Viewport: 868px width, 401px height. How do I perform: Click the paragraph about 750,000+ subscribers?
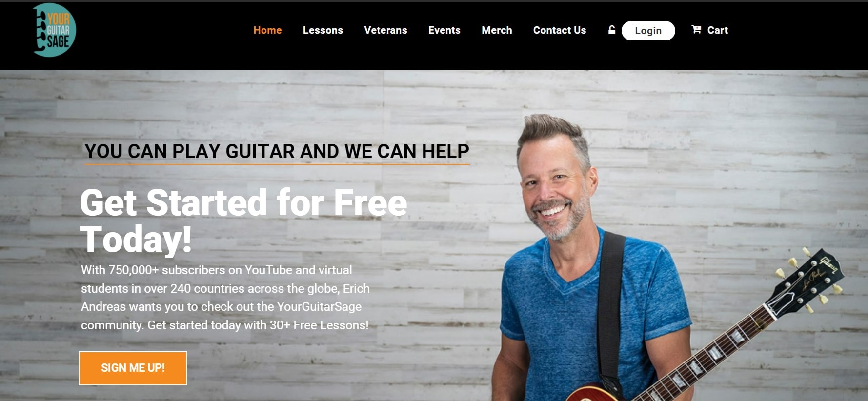(x=225, y=298)
